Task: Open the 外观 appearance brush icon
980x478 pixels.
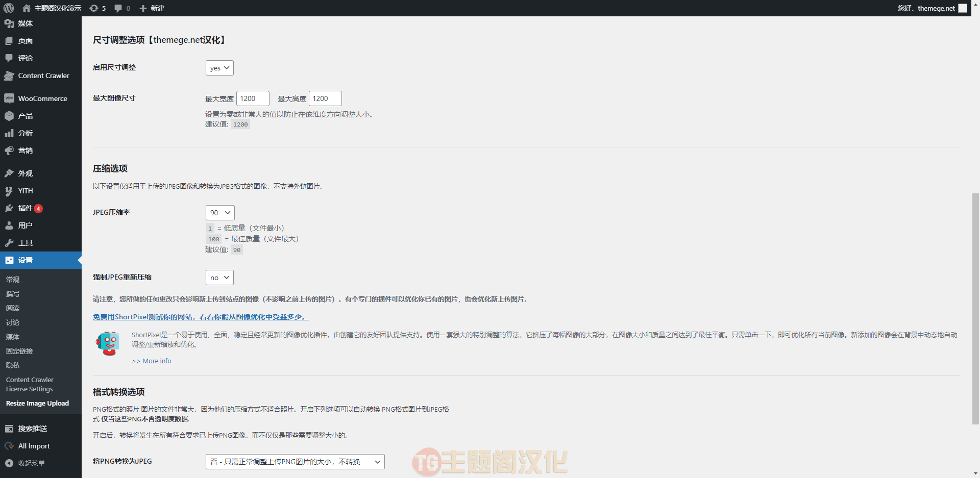Action: point(9,173)
